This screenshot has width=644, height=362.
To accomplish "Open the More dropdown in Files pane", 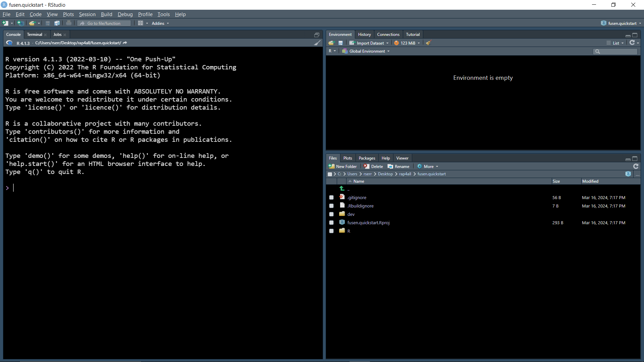I will click(428, 167).
